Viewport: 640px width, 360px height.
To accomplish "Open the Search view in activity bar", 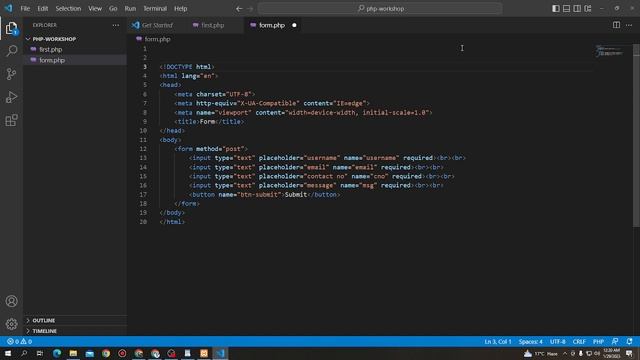I will (x=11, y=51).
